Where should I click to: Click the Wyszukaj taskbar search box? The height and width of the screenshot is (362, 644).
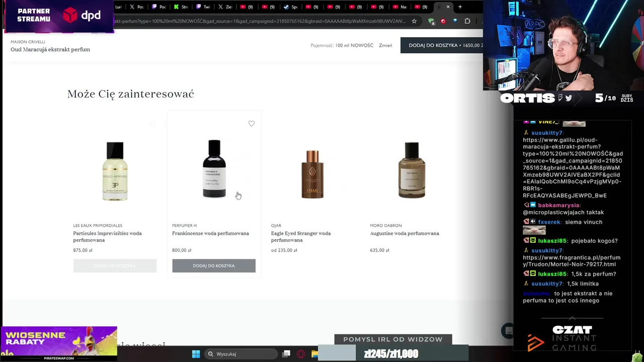coord(240,354)
